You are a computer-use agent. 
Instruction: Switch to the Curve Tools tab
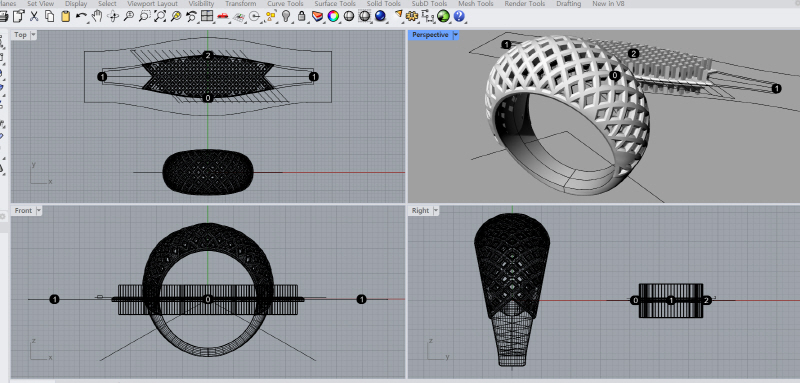tap(285, 4)
